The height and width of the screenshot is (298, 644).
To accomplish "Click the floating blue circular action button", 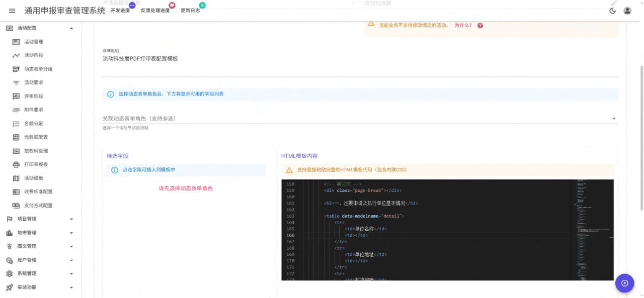I will tap(624, 283).
